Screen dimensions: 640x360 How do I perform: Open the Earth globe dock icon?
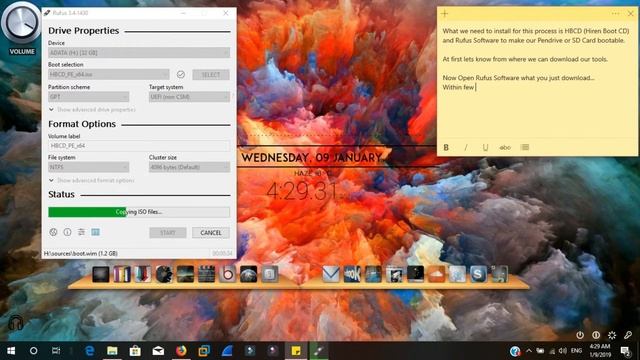coord(249,274)
